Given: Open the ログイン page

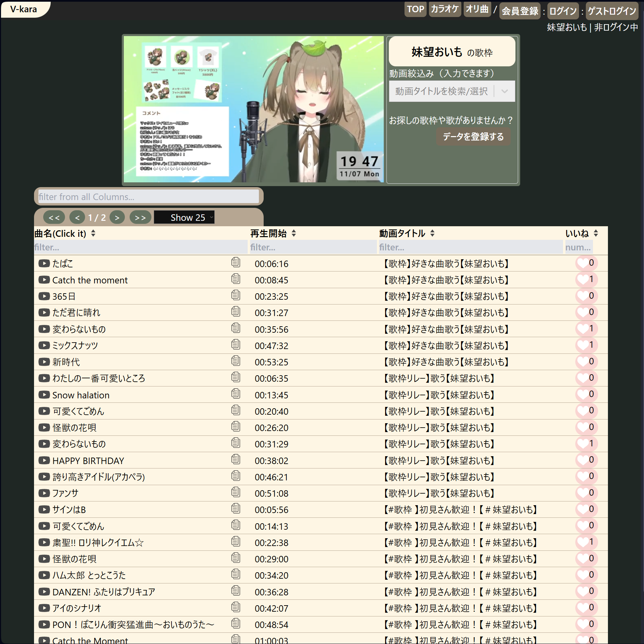Looking at the screenshot, I should point(563,11).
